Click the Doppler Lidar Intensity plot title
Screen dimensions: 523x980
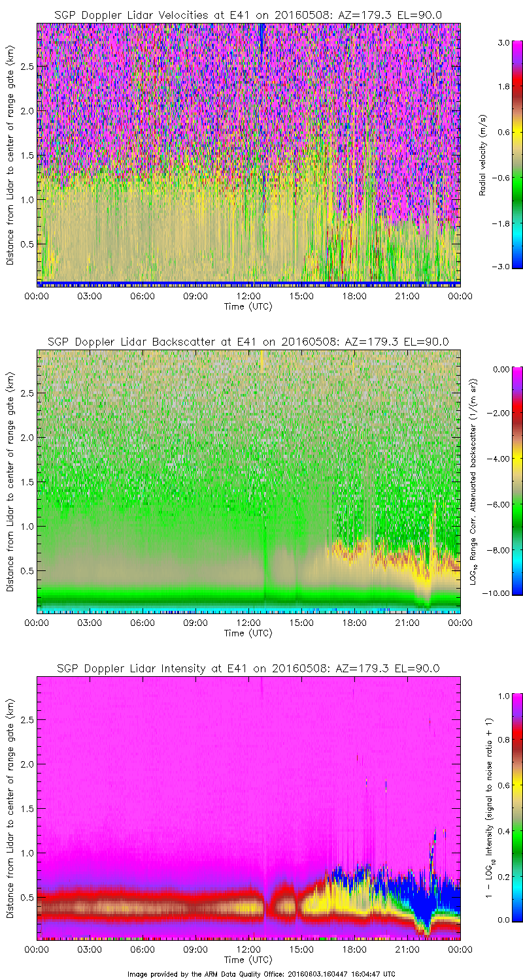pos(248,668)
